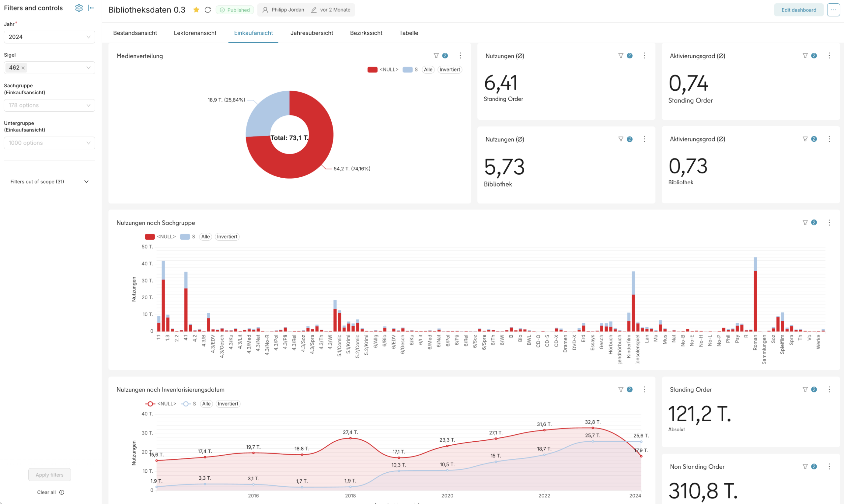Remove the 462 Sigel filter tag
Screen dimensions: 844x504
[23, 68]
